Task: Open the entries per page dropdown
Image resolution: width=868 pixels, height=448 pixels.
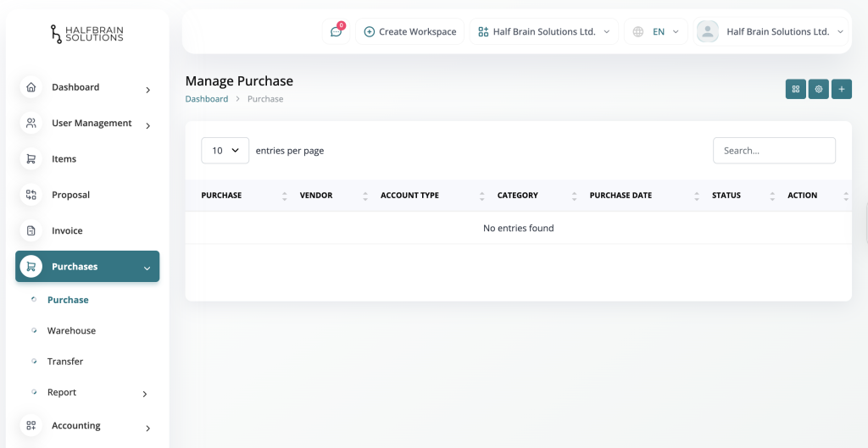Action: [x=225, y=151]
